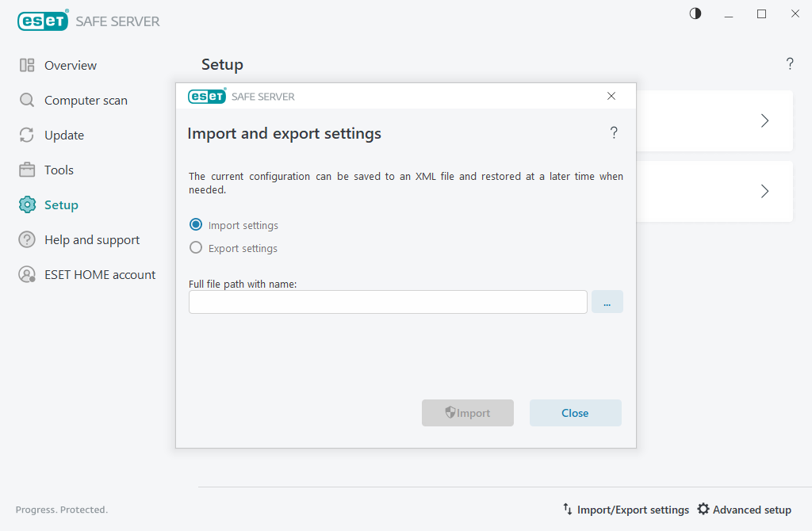Click the ESET HOME account user icon
The width and height of the screenshot is (812, 531).
point(27,274)
